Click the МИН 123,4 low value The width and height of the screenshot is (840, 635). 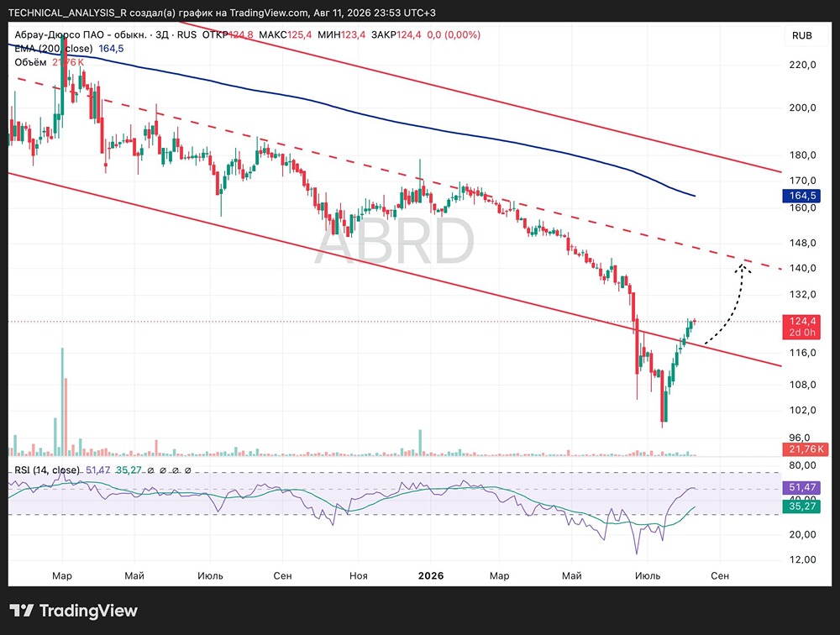(341, 34)
